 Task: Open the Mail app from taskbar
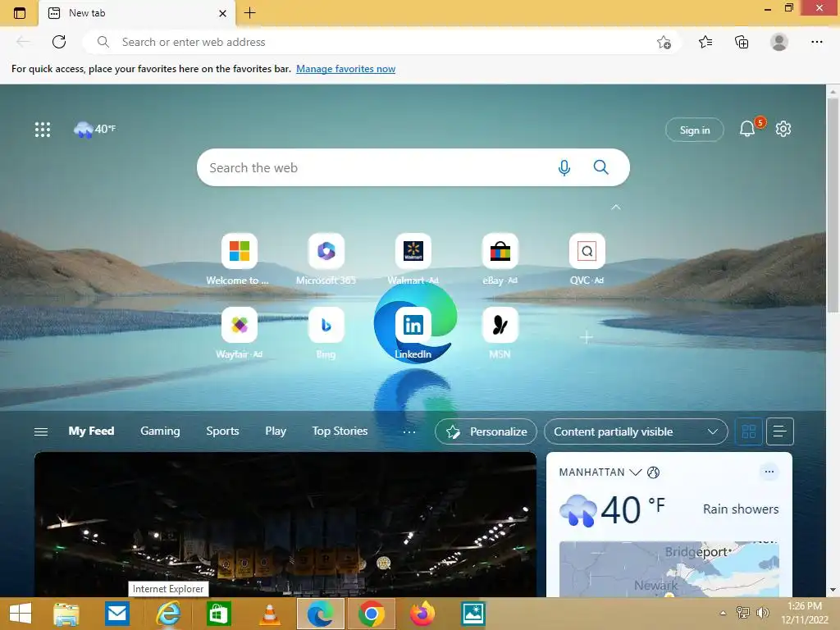116,614
